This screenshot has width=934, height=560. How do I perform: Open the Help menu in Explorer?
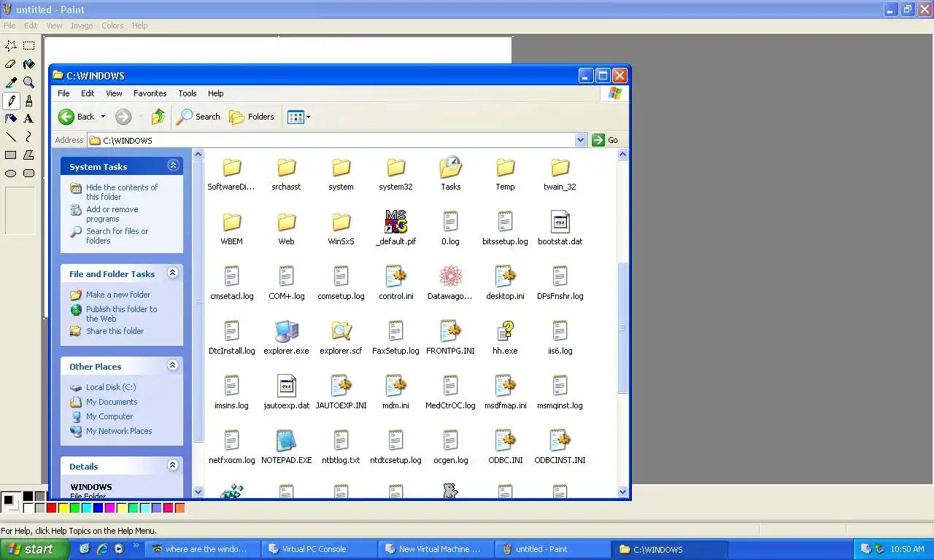pyautogui.click(x=215, y=93)
